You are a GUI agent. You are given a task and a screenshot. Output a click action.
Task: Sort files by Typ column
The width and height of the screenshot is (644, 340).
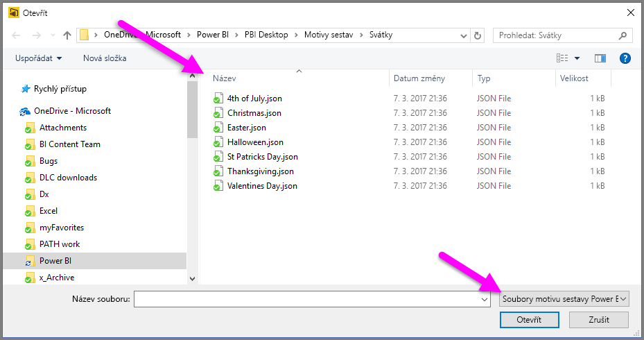click(x=484, y=78)
